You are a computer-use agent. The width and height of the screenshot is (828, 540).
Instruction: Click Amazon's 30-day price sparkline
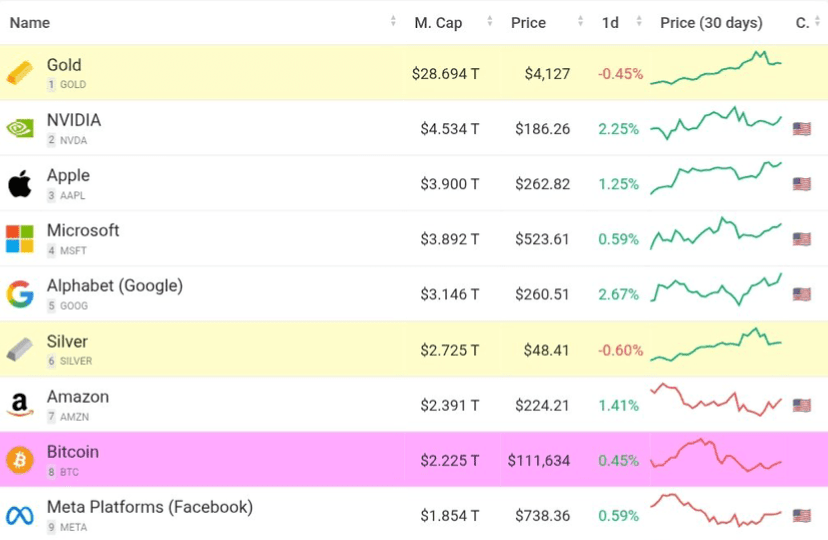715,400
